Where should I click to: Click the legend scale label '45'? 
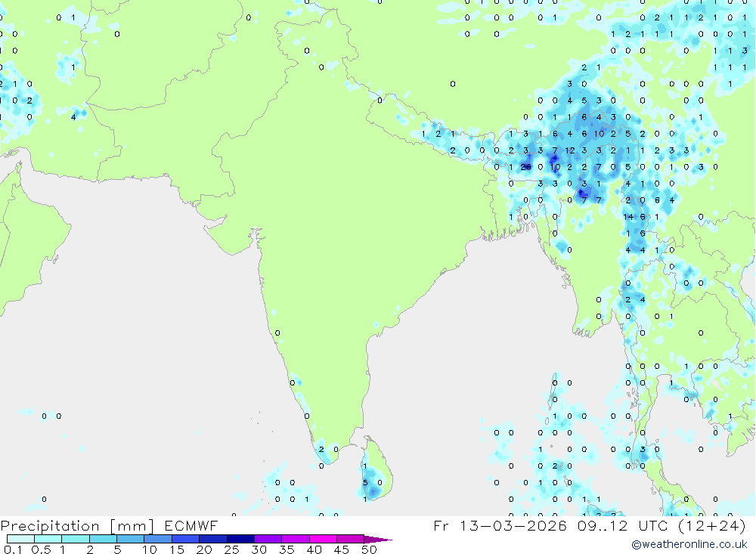(342, 549)
